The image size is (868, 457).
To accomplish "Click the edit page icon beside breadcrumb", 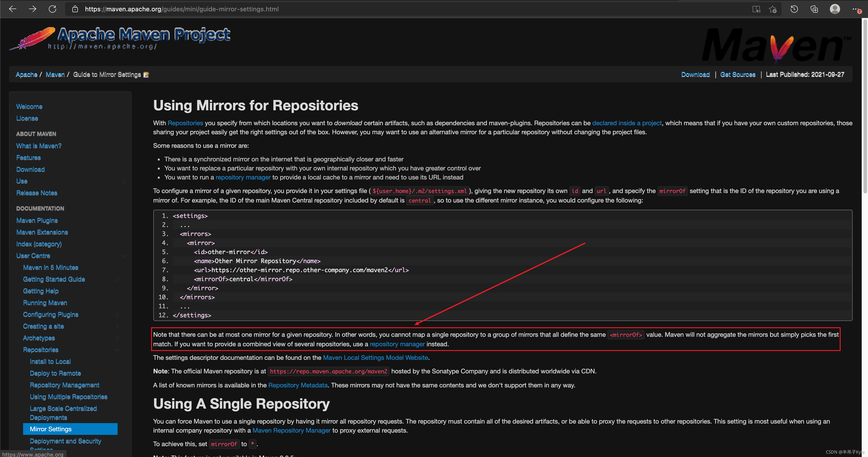I will coord(146,75).
